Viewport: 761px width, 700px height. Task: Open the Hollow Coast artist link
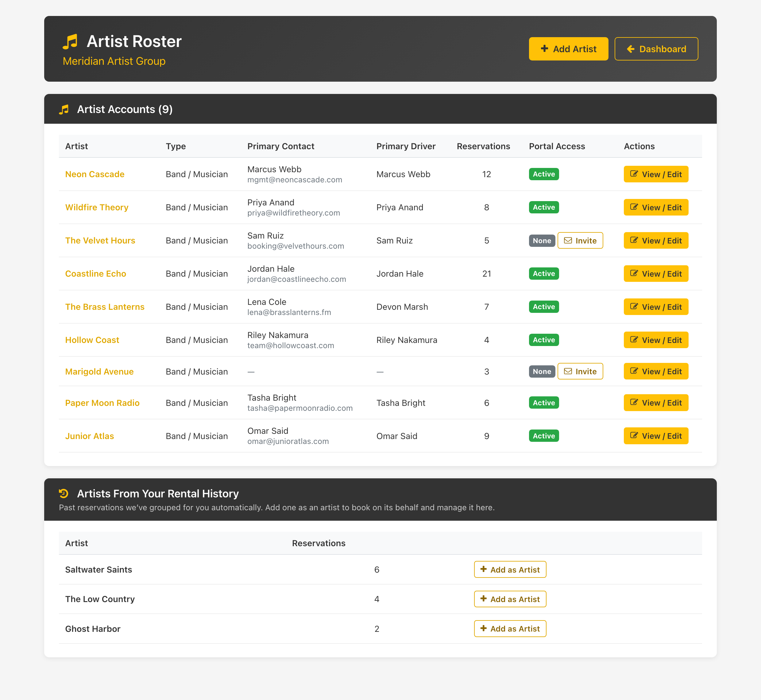coord(92,340)
